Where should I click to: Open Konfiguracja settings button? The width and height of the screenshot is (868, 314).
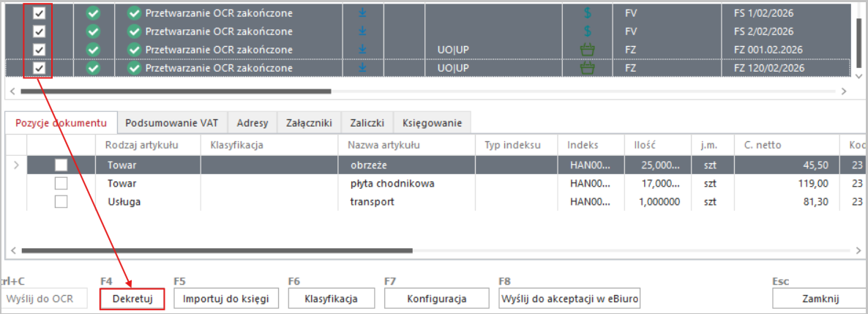point(437,299)
